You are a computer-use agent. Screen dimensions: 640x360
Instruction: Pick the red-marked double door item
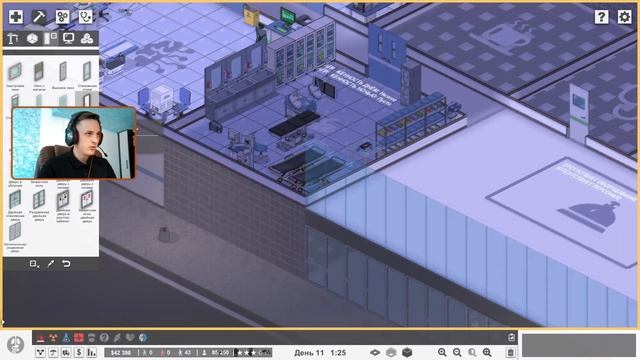tap(87, 200)
